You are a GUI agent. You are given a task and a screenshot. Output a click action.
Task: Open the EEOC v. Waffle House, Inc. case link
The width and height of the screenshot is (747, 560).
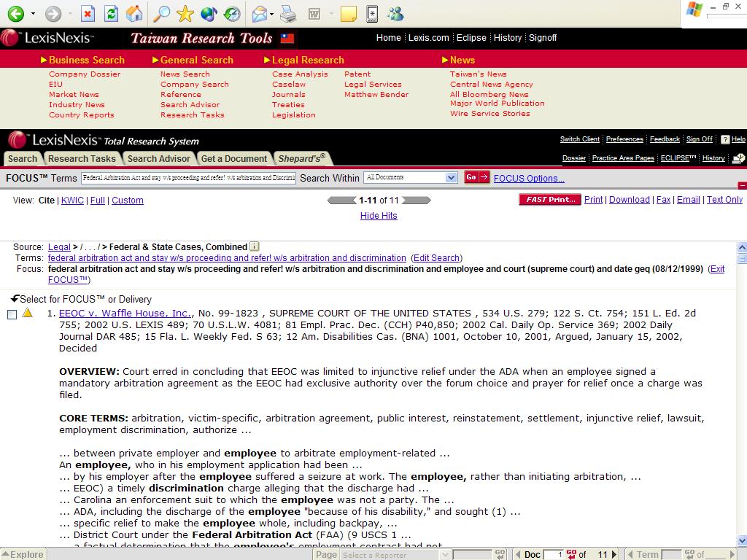coord(125,314)
